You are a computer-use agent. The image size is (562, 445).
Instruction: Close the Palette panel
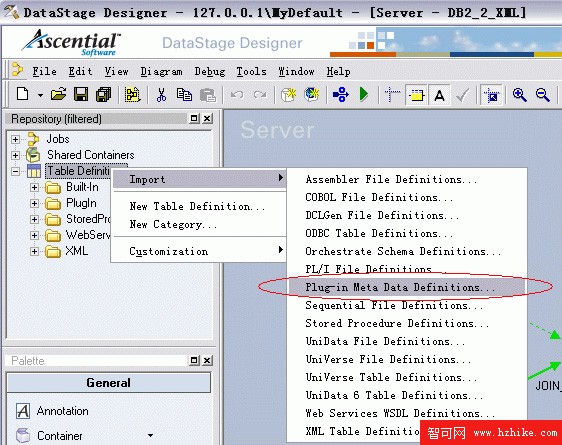(x=207, y=360)
